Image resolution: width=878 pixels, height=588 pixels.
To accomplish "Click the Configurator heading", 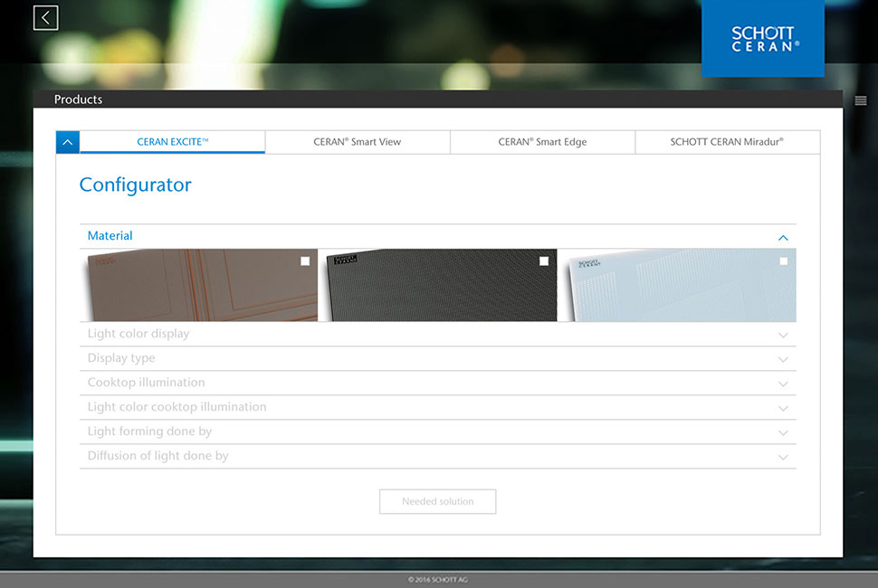I will (x=136, y=185).
